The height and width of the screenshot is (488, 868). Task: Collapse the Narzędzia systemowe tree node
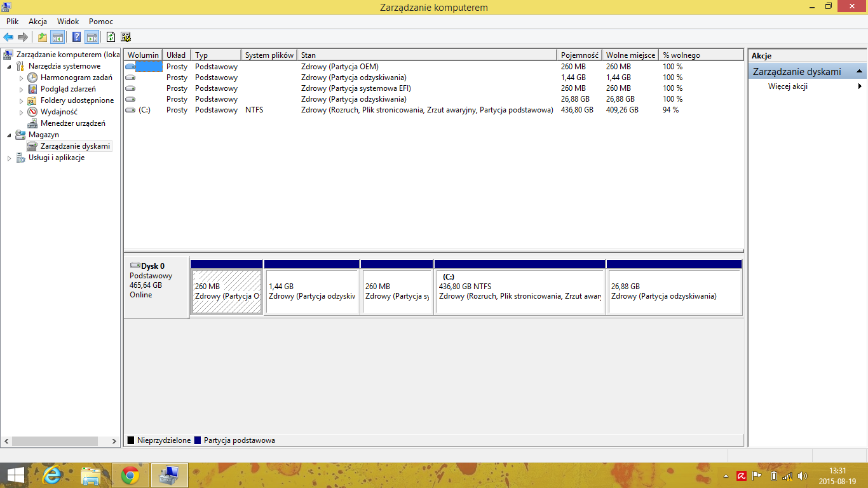click(9, 66)
